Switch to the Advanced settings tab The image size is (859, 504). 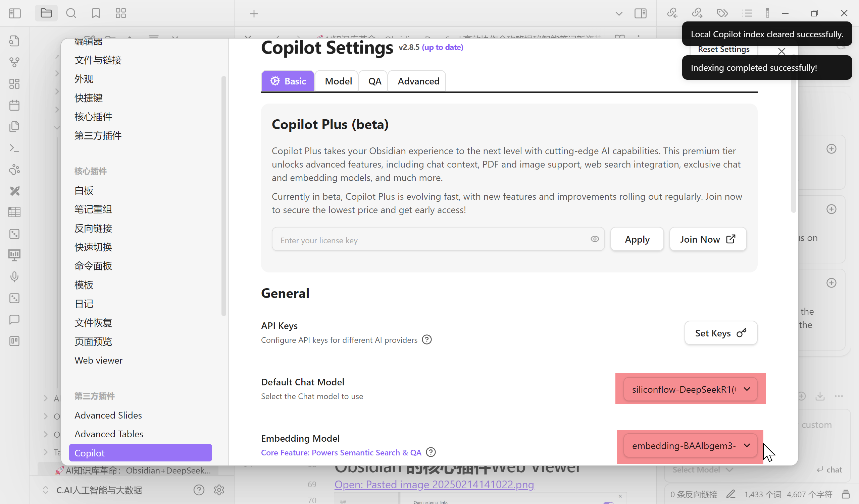pos(418,81)
